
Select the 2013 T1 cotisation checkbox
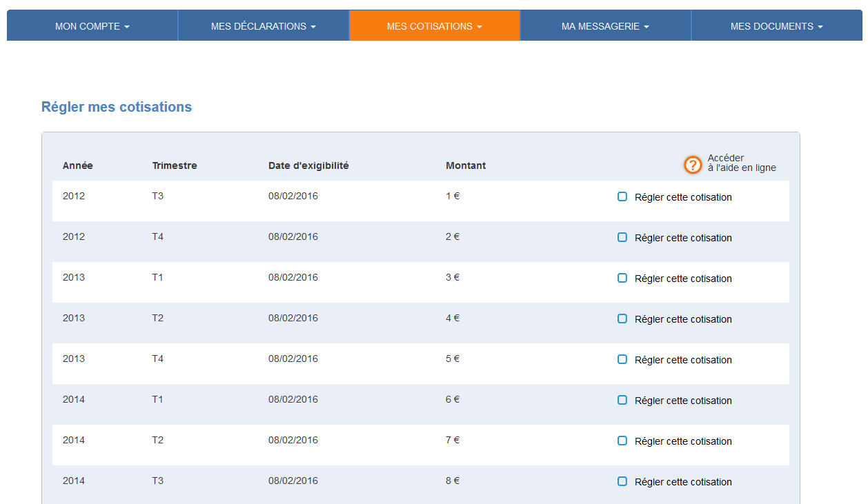coord(622,278)
